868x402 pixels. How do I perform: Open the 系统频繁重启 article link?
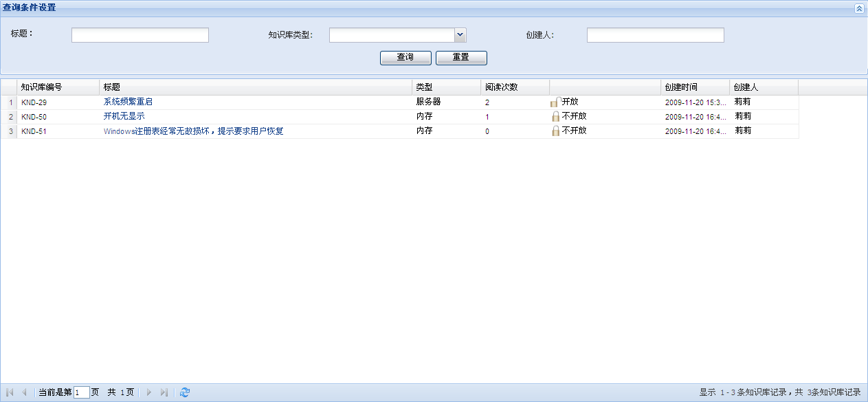pos(128,102)
